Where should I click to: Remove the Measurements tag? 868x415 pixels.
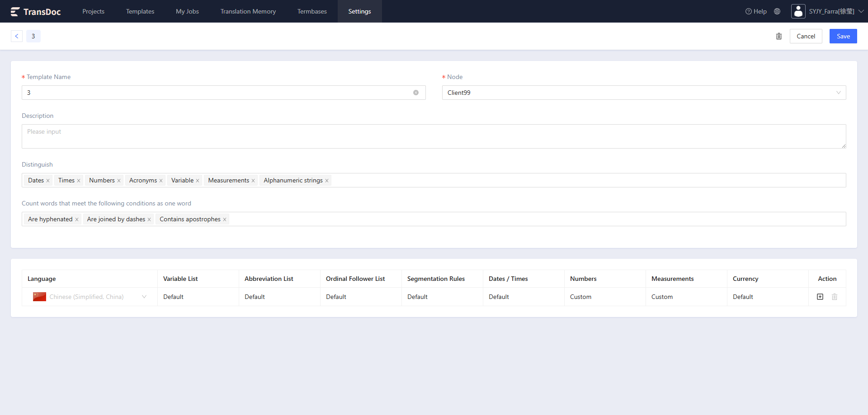tap(253, 181)
